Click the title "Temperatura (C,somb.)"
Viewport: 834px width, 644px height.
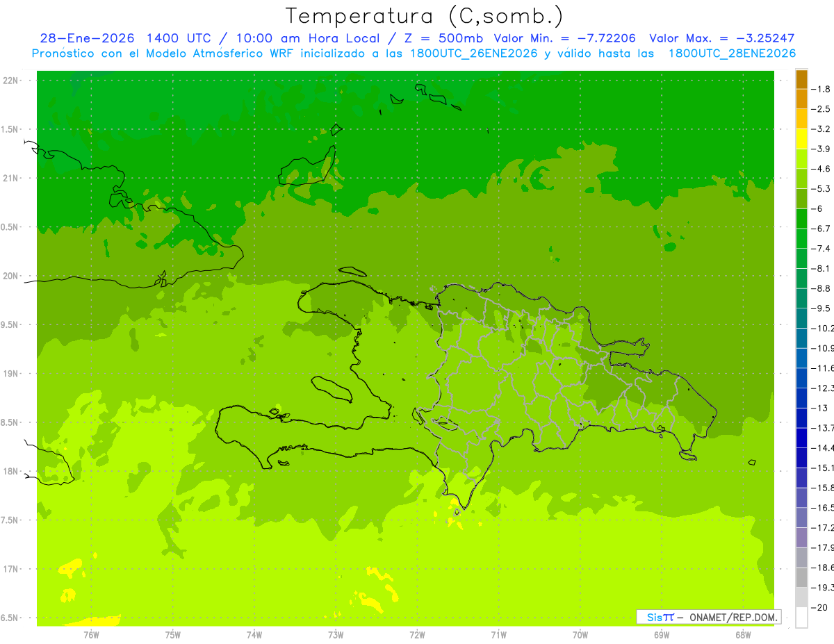(424, 16)
